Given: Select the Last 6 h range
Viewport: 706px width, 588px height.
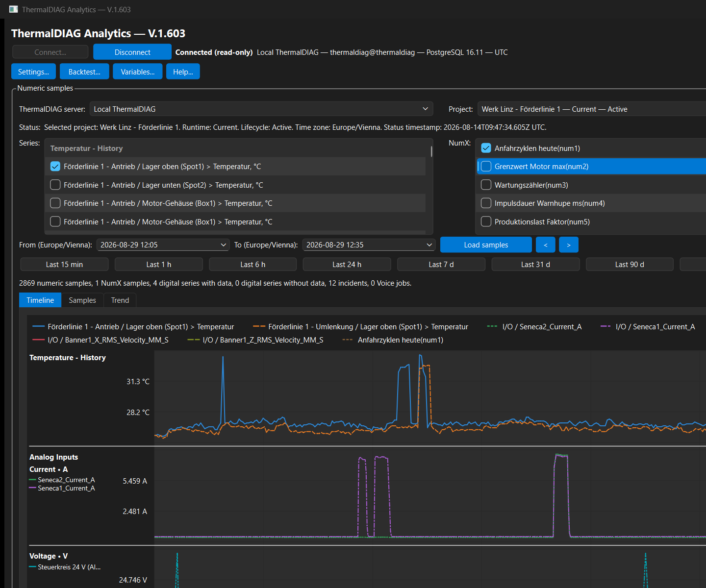Looking at the screenshot, I should [x=253, y=264].
